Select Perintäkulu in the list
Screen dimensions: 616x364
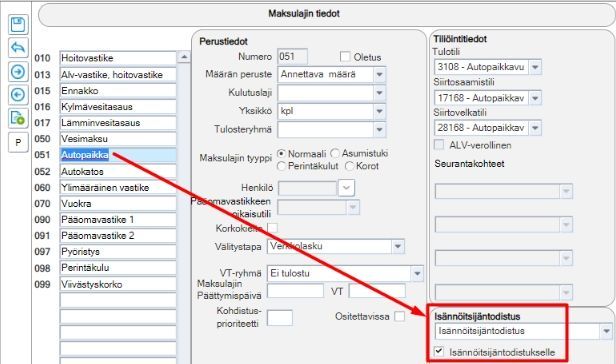(x=118, y=268)
